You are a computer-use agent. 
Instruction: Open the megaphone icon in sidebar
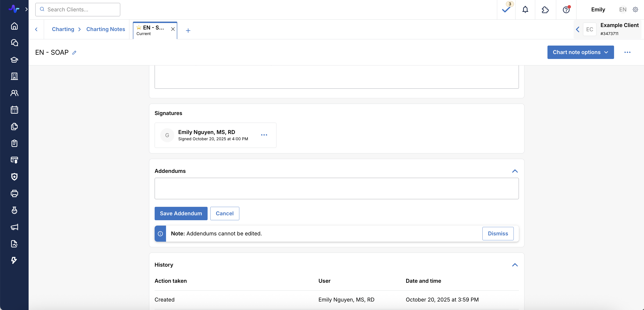[x=14, y=227]
